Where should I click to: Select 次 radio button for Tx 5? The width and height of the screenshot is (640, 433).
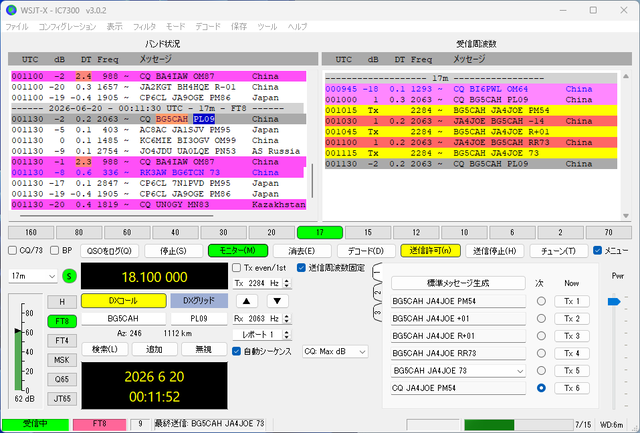tap(541, 371)
